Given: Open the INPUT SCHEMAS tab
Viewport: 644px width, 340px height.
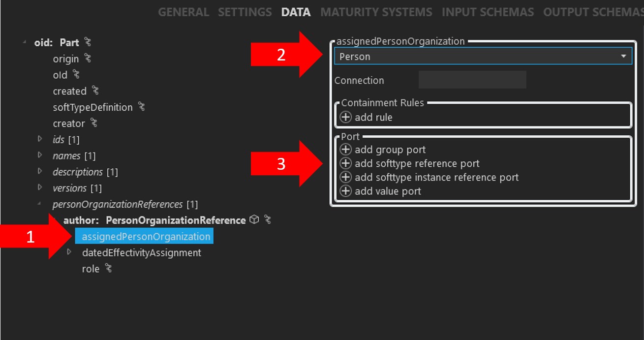Looking at the screenshot, I should pyautogui.click(x=488, y=12).
